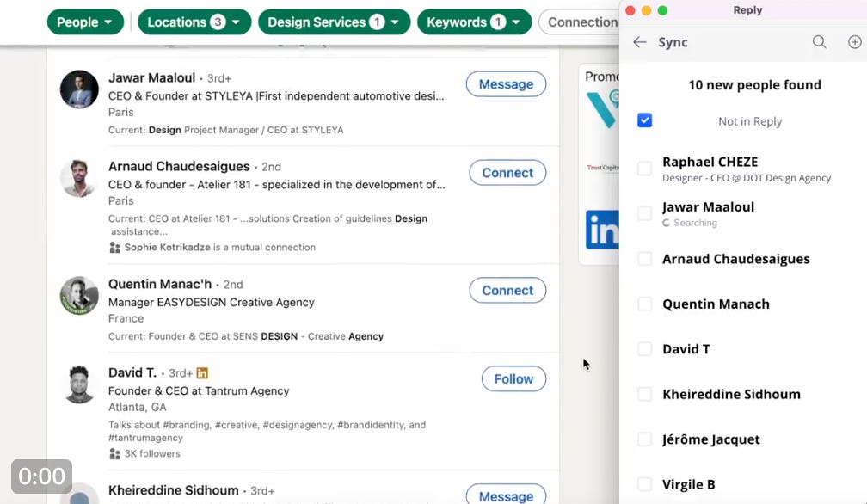Open Quentin Manac'h profile photo
This screenshot has width=867, height=504.
coord(79,296)
